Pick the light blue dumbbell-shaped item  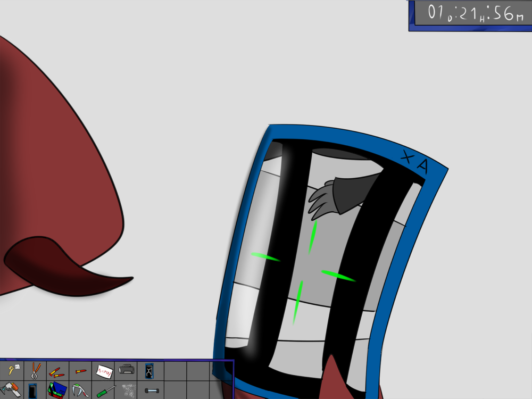coord(151,391)
